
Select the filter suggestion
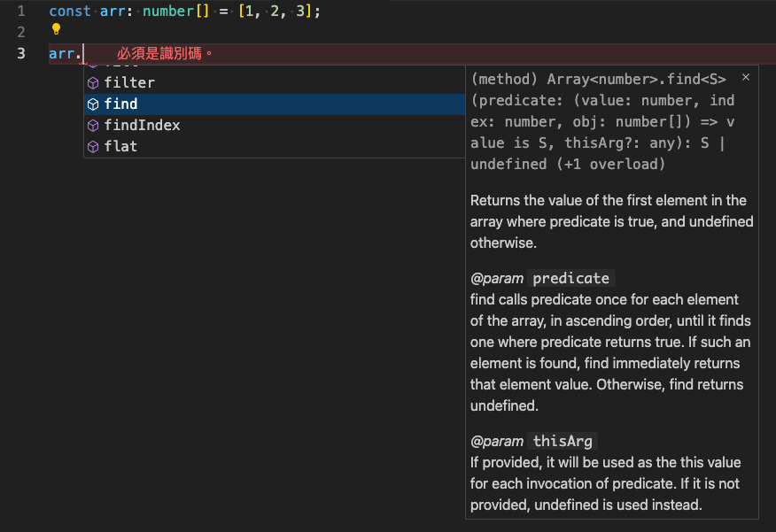tap(129, 82)
